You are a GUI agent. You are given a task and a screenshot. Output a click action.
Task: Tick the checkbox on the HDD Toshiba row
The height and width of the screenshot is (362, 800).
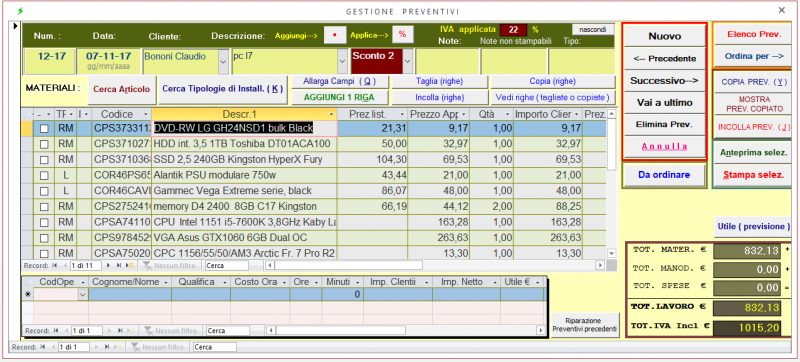(x=44, y=145)
